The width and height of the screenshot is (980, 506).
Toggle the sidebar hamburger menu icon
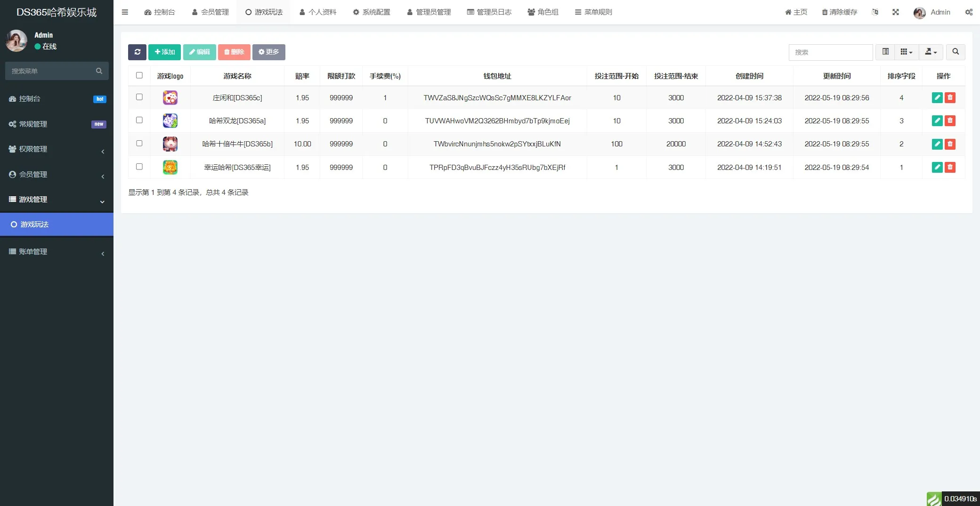(125, 12)
